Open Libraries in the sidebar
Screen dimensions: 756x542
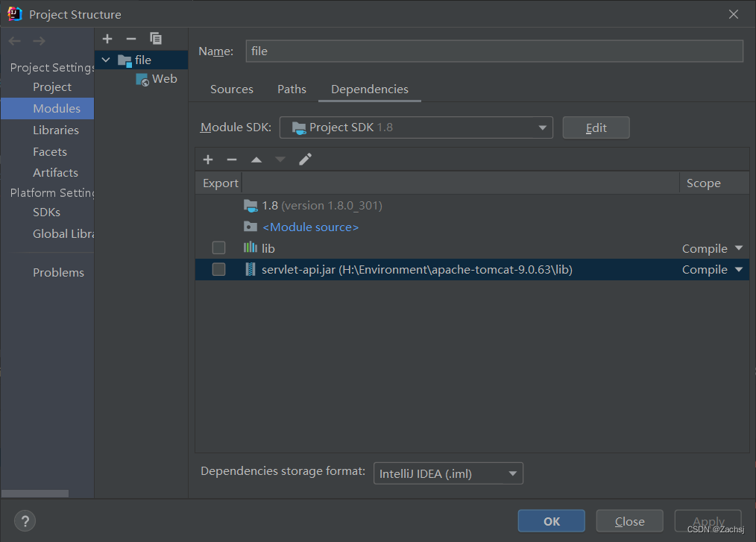click(56, 130)
